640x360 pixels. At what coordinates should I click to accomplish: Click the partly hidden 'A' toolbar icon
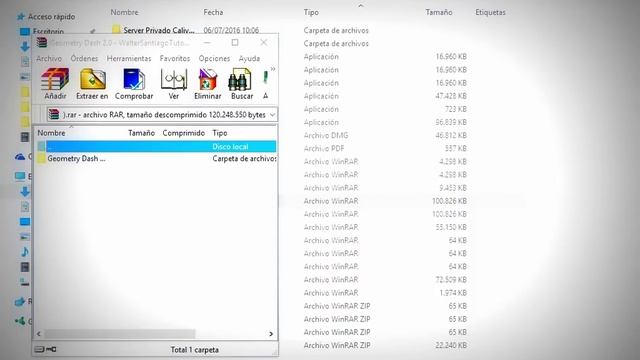click(x=266, y=78)
